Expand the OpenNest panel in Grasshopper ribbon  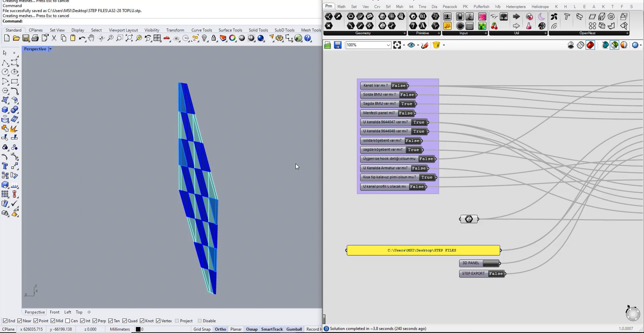(x=628, y=33)
